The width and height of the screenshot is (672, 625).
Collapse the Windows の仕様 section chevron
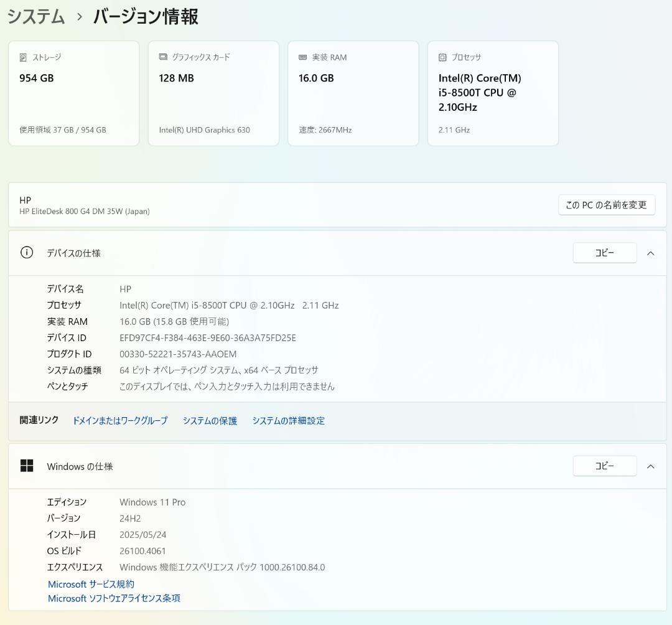coord(650,466)
